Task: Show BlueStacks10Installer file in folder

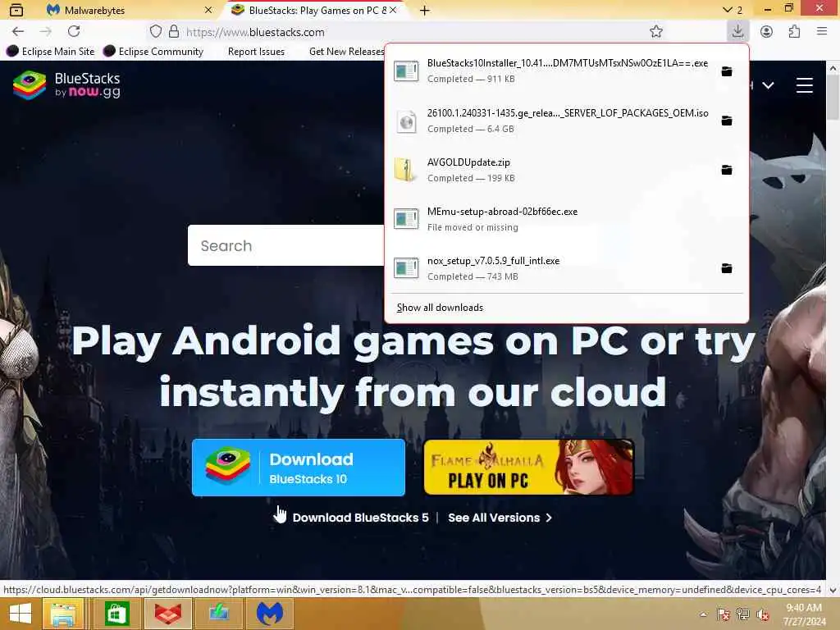Action: (727, 71)
